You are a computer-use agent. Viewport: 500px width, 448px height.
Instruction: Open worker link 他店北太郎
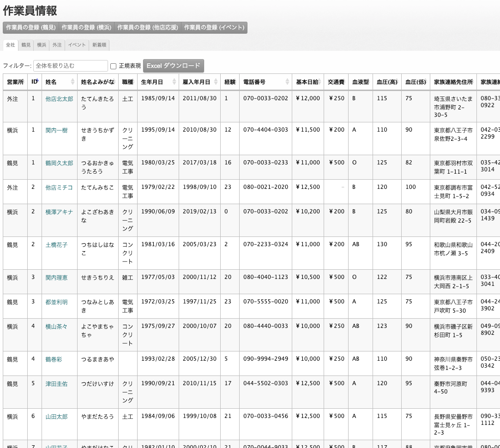pyautogui.click(x=59, y=99)
